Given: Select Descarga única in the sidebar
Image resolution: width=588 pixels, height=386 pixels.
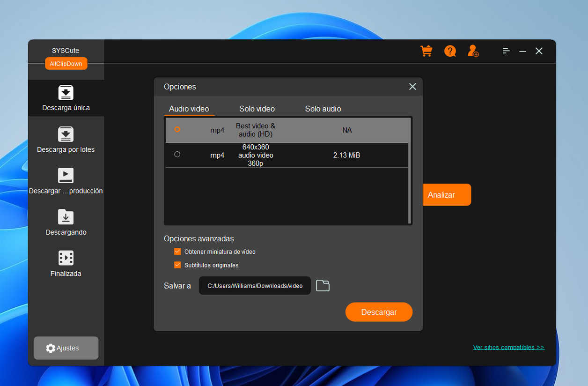Looking at the screenshot, I should [x=66, y=98].
